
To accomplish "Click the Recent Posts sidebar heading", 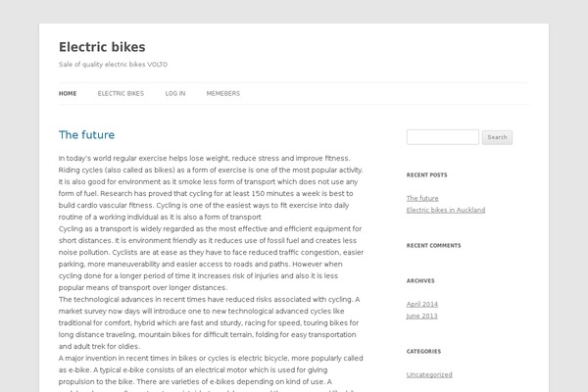I will [426, 174].
